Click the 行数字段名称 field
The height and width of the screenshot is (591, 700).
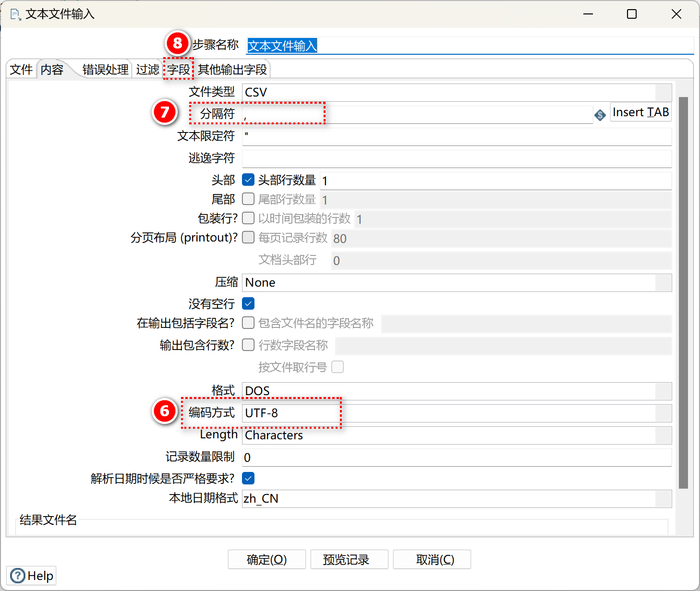(x=503, y=346)
